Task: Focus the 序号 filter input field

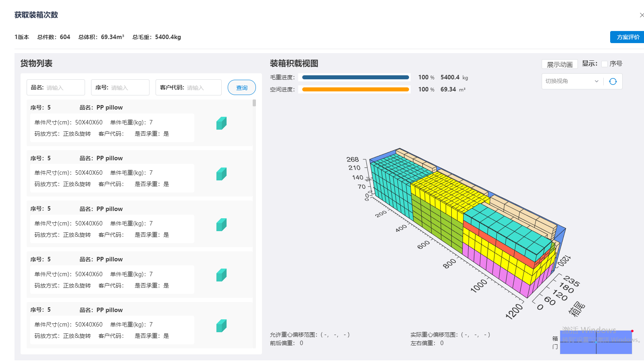Action: pos(128,88)
